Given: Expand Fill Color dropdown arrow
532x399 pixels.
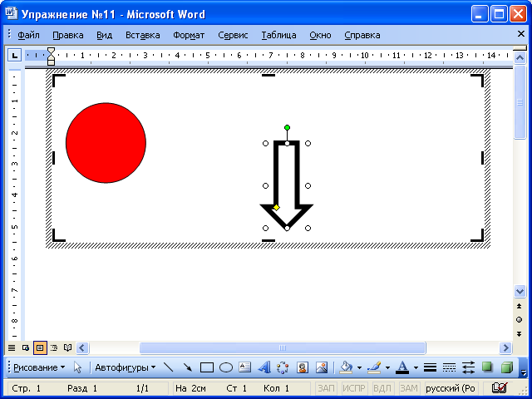Looking at the screenshot, I should tap(359, 367).
